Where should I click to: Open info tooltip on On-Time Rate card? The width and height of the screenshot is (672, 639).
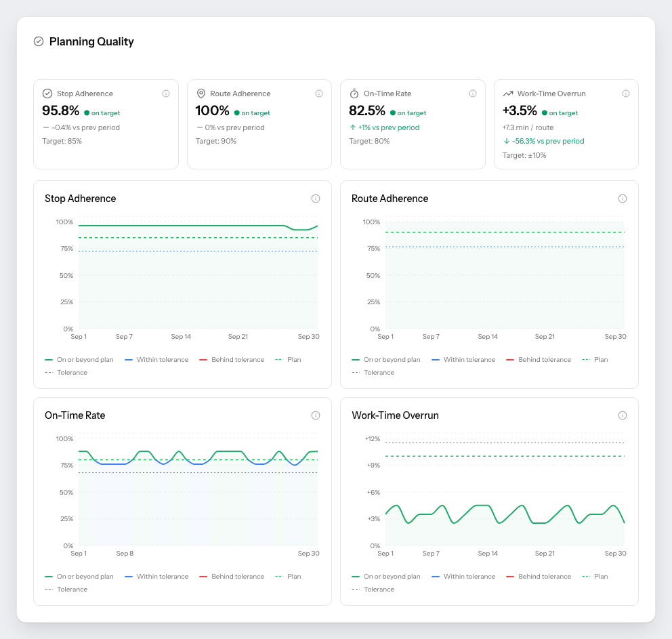(473, 94)
